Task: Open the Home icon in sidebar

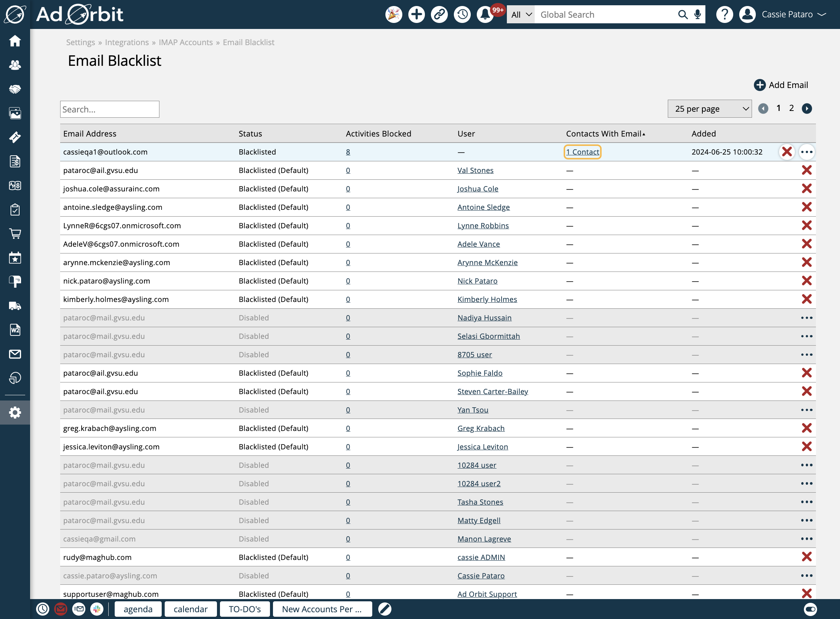Action: 15,41
